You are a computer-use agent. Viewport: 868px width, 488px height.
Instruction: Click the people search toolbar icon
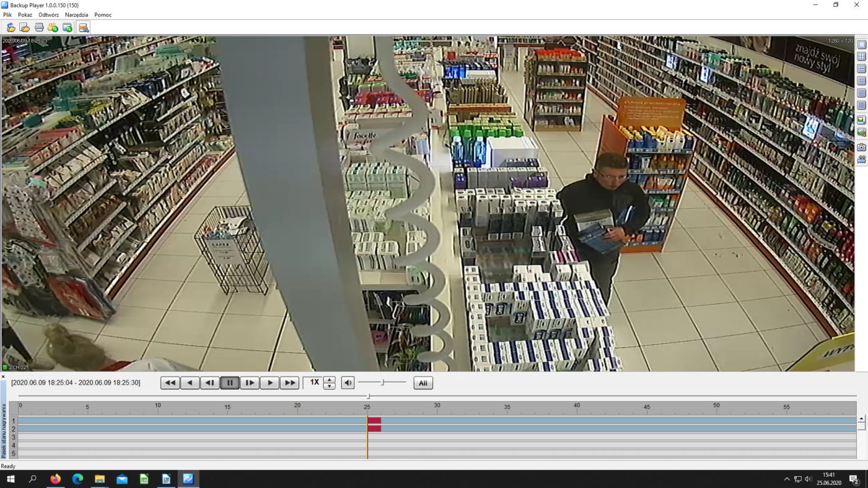[x=53, y=27]
